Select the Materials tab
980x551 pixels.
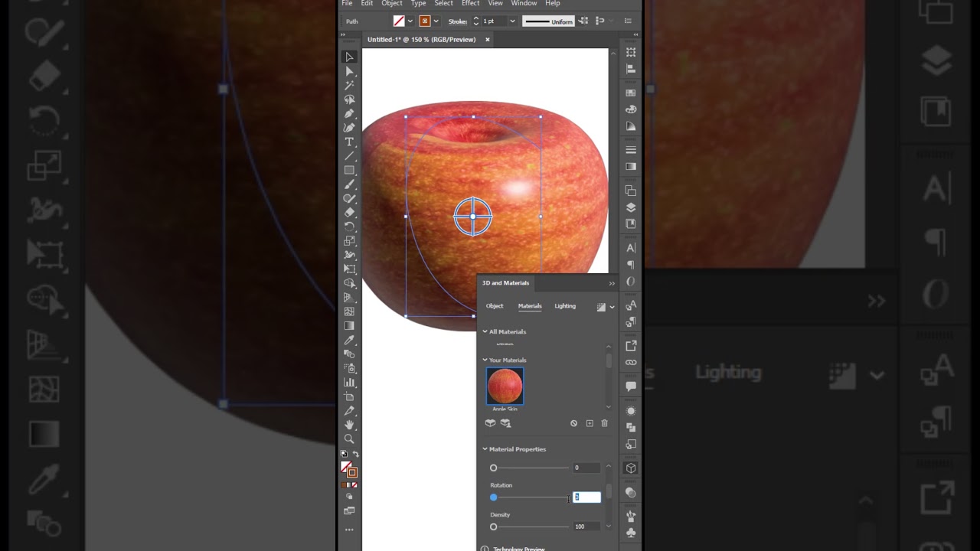click(530, 306)
